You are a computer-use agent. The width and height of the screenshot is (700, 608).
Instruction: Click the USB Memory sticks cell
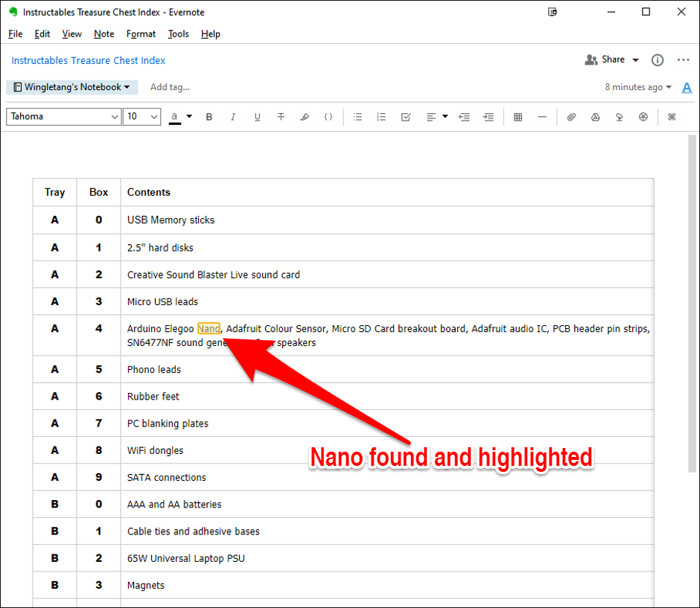[x=387, y=220]
